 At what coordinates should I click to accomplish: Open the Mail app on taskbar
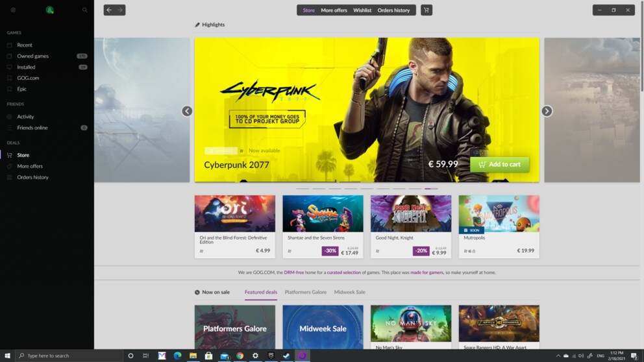tap(224, 356)
